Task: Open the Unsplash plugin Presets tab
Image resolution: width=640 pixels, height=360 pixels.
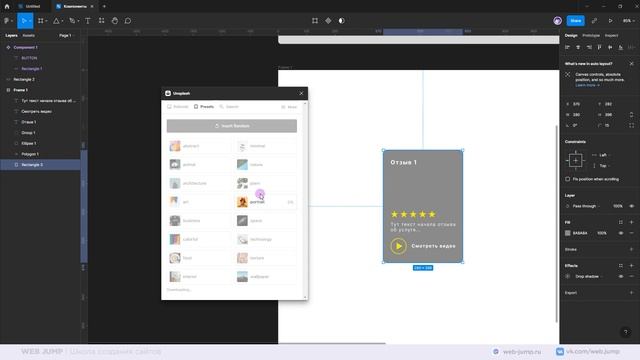Action: click(204, 107)
